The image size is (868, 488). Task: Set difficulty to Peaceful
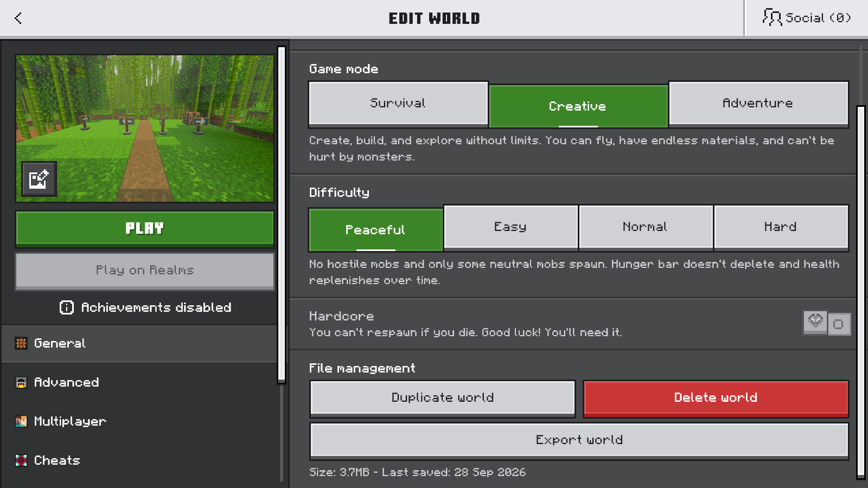pos(375,229)
